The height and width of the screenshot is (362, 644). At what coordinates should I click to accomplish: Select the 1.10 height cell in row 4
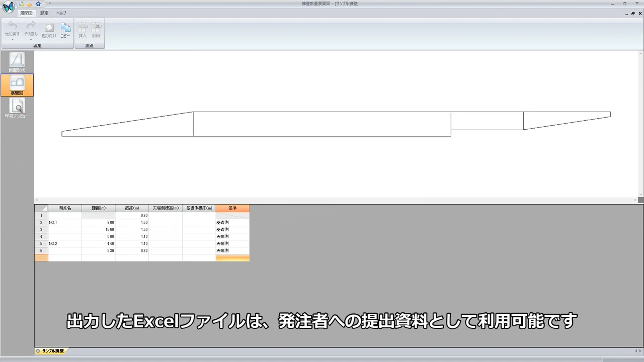coord(132,236)
